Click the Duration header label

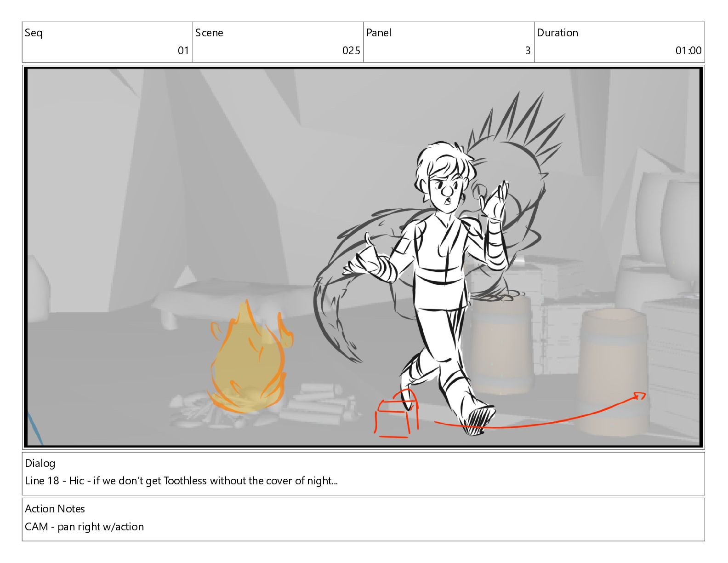pyautogui.click(x=557, y=33)
